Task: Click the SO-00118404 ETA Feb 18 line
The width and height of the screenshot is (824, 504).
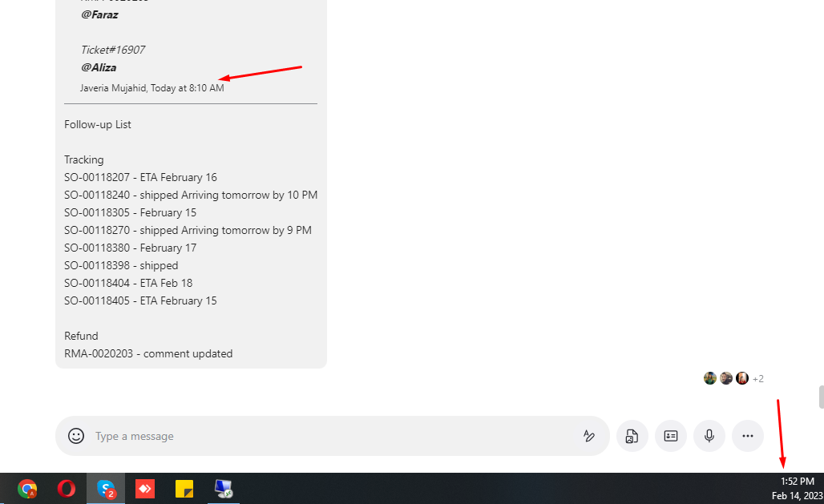Action: (x=128, y=284)
